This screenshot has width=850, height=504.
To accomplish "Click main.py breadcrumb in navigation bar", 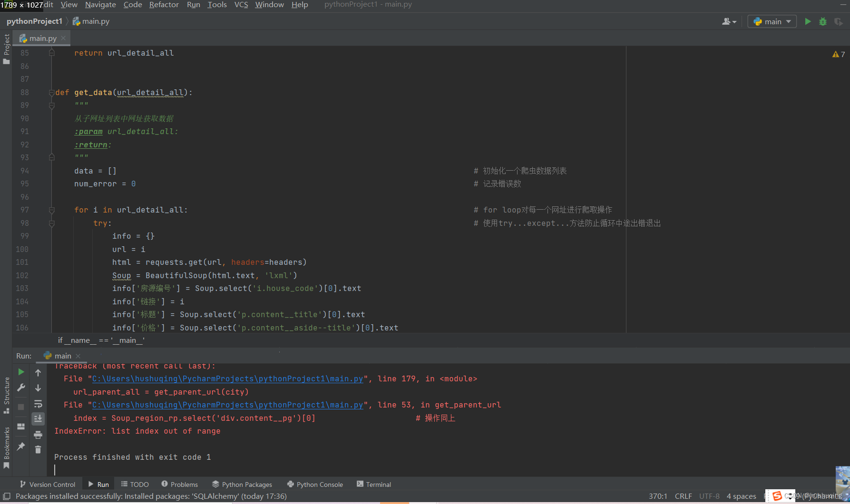I will [91, 21].
